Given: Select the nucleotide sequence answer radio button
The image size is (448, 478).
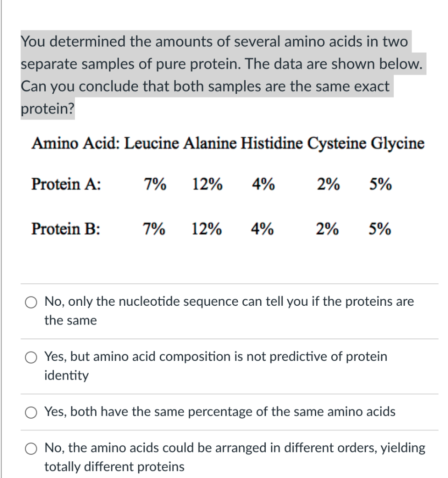Looking at the screenshot, I should pyautogui.click(x=31, y=302).
